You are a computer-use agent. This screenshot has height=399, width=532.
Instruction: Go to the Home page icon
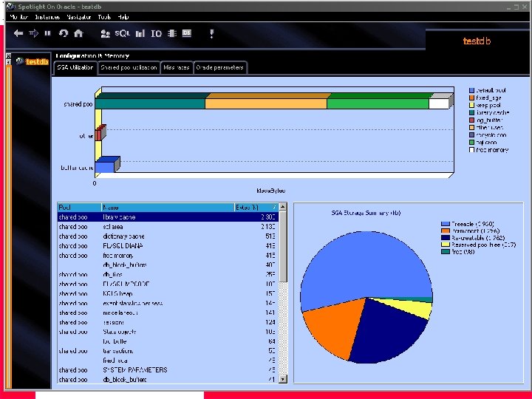pos(78,33)
